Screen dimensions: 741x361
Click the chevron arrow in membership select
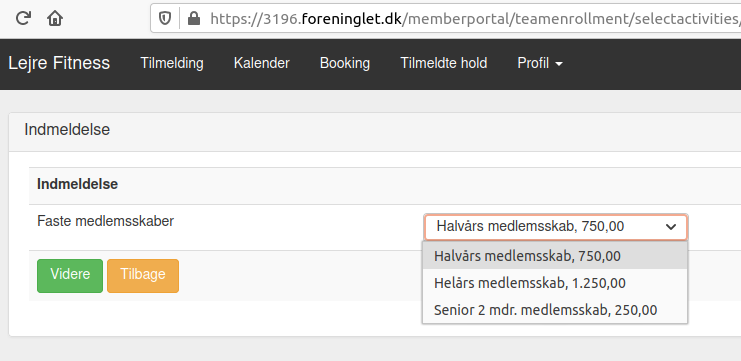point(671,227)
